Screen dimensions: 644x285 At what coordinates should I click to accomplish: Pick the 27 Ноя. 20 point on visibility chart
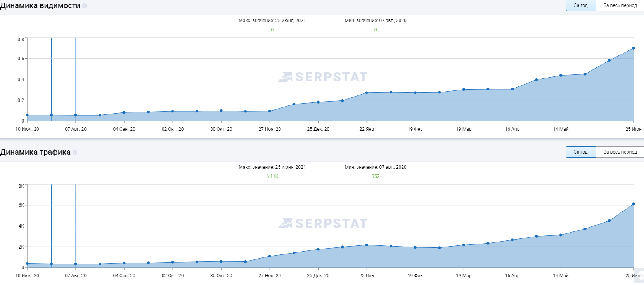[x=270, y=111]
